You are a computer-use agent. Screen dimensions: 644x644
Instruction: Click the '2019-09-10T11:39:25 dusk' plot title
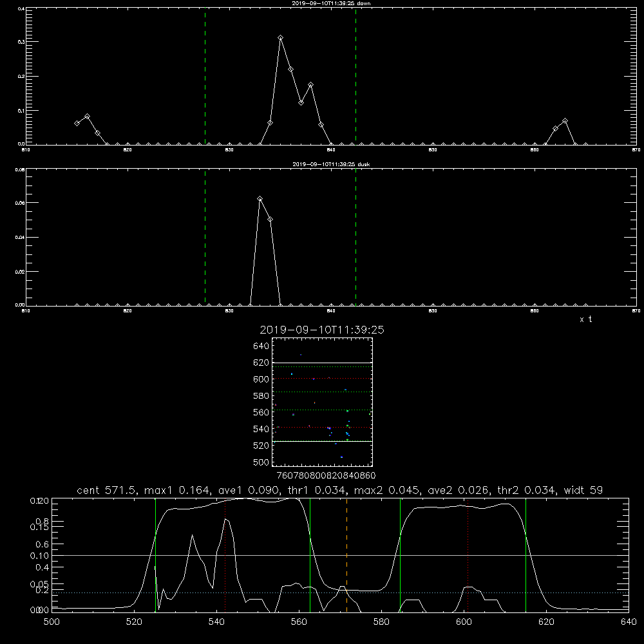pos(331,164)
